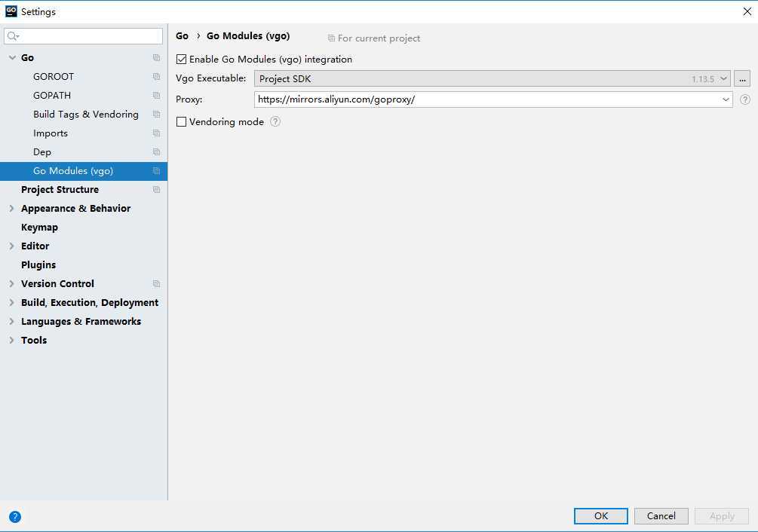Close the Settings dialog window
This screenshot has height=532, width=758.
(x=747, y=11)
